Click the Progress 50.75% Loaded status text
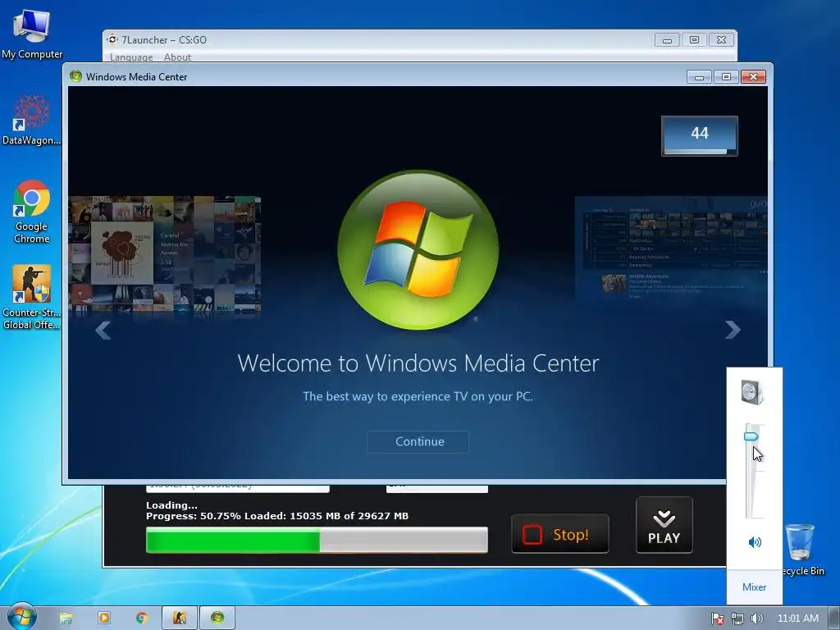Screen dimensions: 840x630 point(277,516)
